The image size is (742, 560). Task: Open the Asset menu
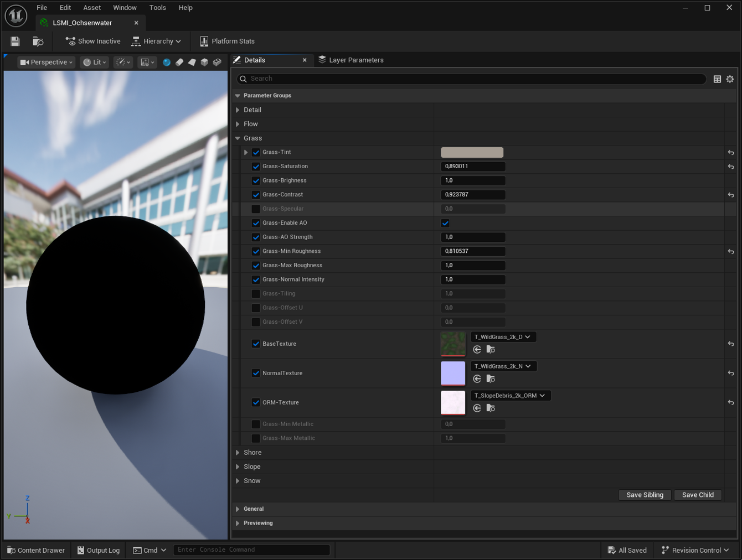point(92,8)
